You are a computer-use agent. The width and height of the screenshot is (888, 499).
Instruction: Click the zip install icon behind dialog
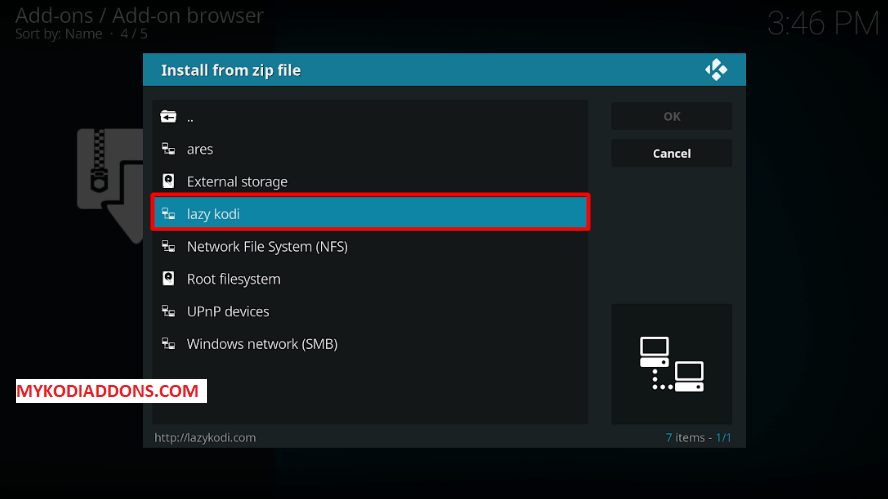click(x=110, y=186)
